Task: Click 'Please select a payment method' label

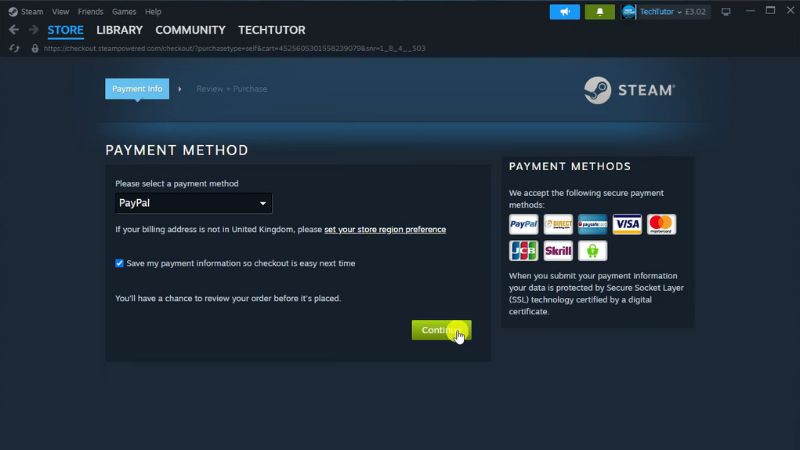Action: pyautogui.click(x=177, y=184)
